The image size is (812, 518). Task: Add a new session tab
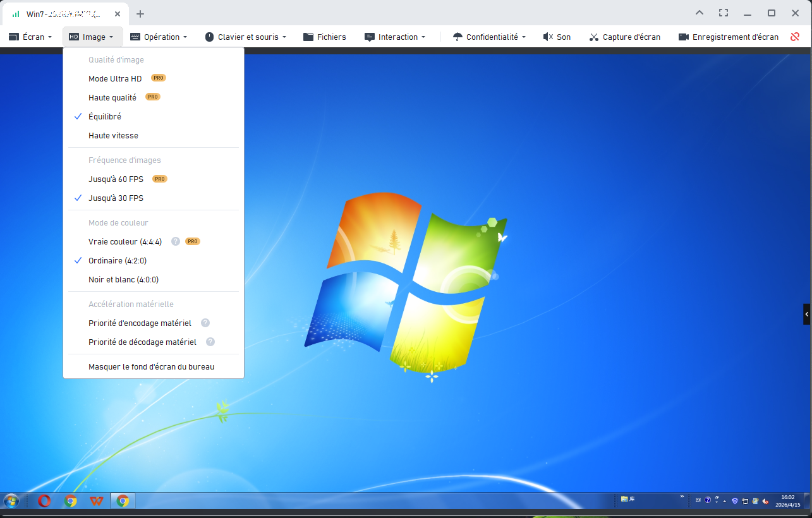140,14
